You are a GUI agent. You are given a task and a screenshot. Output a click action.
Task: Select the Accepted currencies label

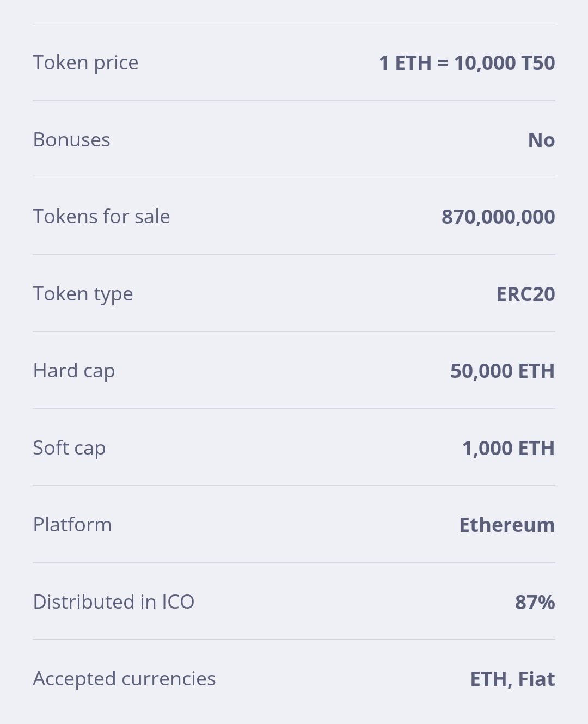pyautogui.click(x=124, y=679)
